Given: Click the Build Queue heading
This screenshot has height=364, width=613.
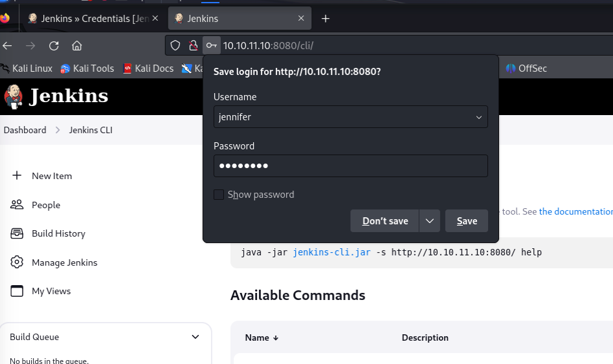Looking at the screenshot, I should coord(34,337).
